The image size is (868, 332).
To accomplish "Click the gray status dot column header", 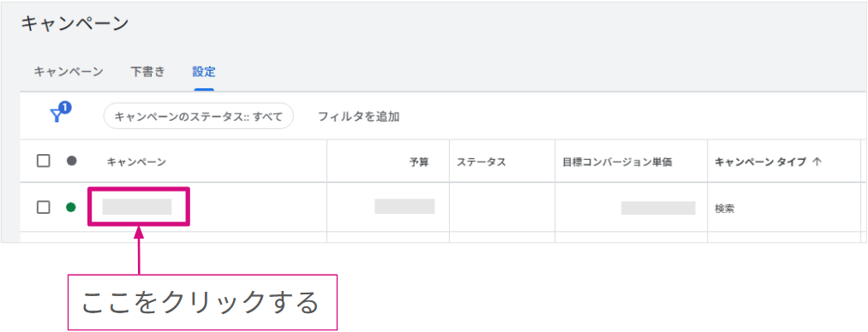I will click(x=71, y=162).
